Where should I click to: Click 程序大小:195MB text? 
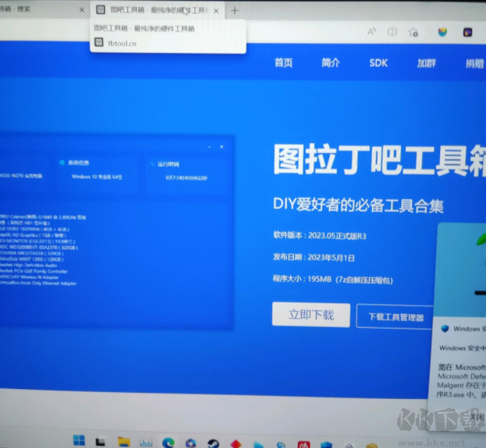click(302, 279)
